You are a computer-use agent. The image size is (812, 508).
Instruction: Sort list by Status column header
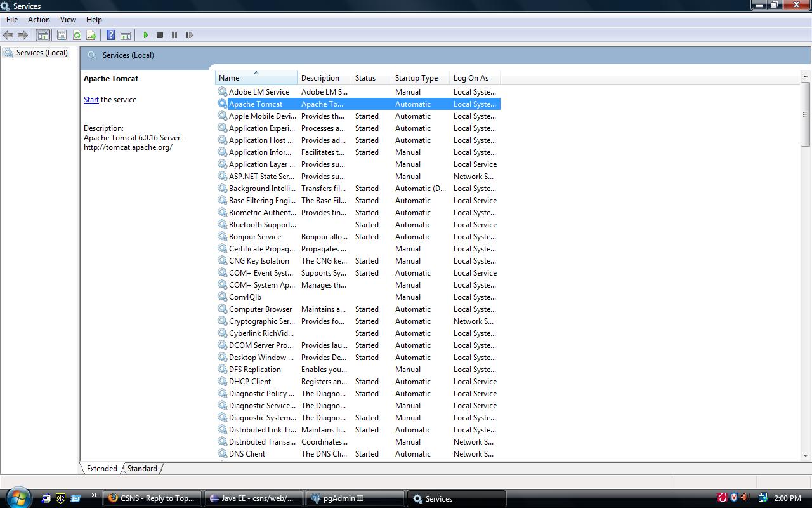pos(365,78)
